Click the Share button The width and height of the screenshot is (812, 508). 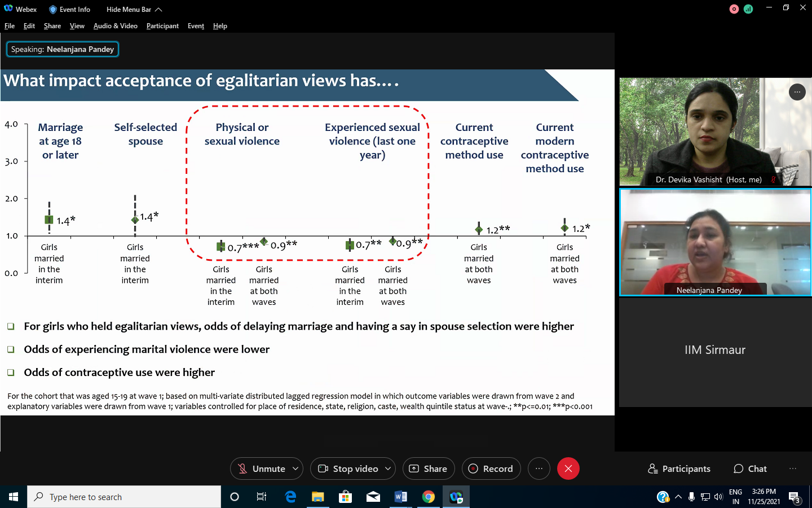point(428,468)
